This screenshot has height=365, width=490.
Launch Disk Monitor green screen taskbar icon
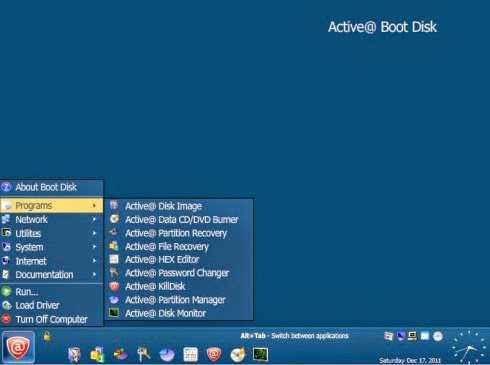click(x=260, y=354)
